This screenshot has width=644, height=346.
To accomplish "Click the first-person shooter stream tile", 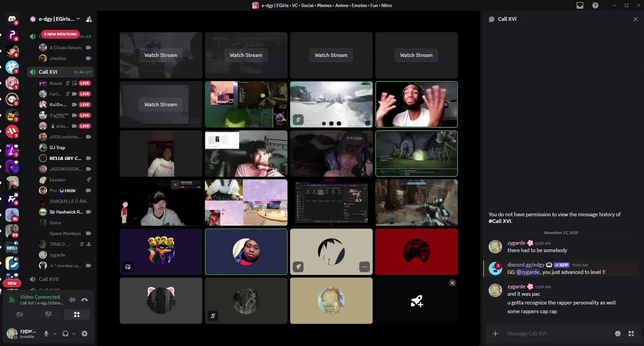I will pos(417,203).
